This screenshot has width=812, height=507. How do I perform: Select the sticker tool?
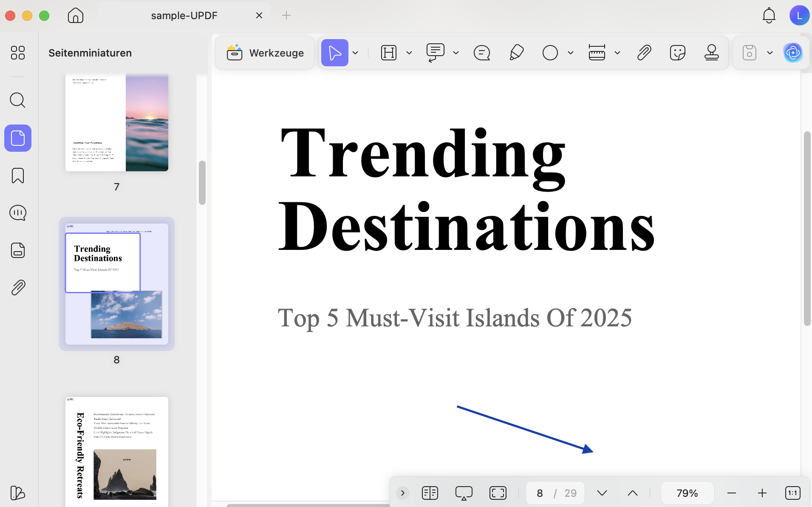click(677, 53)
